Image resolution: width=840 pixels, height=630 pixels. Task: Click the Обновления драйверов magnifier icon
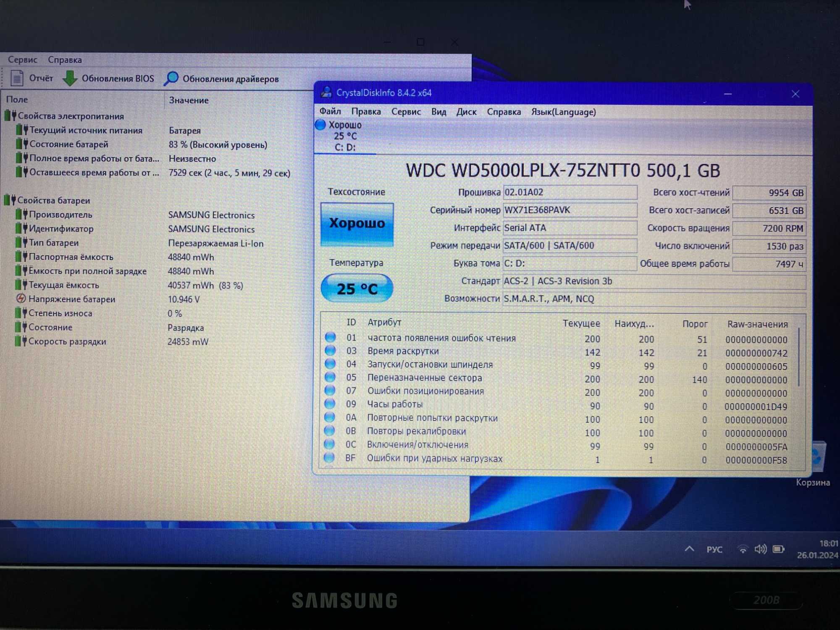point(171,79)
